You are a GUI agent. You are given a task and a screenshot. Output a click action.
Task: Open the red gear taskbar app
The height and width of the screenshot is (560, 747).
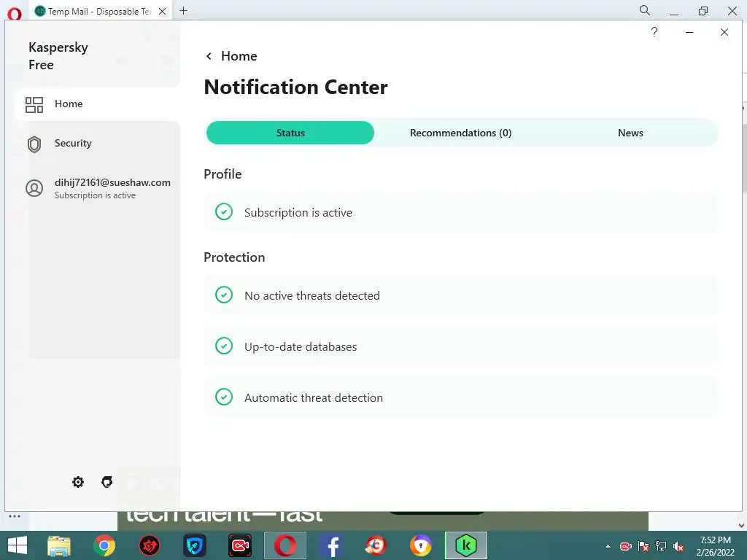[x=149, y=545]
